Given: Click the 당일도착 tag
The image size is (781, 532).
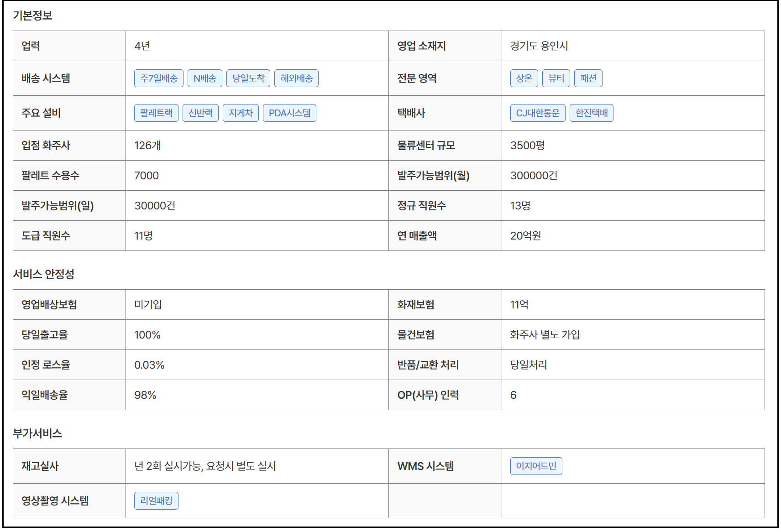Looking at the screenshot, I should [248, 78].
